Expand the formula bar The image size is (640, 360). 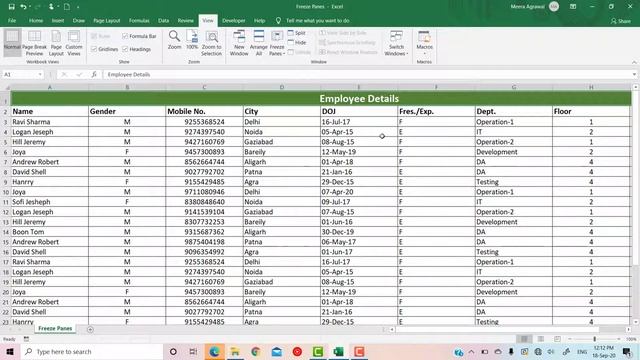click(x=634, y=74)
